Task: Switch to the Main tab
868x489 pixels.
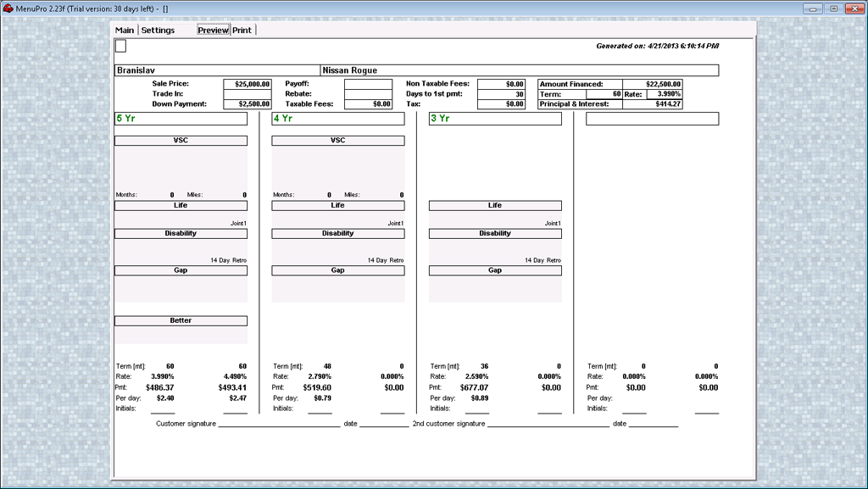Action: point(125,31)
